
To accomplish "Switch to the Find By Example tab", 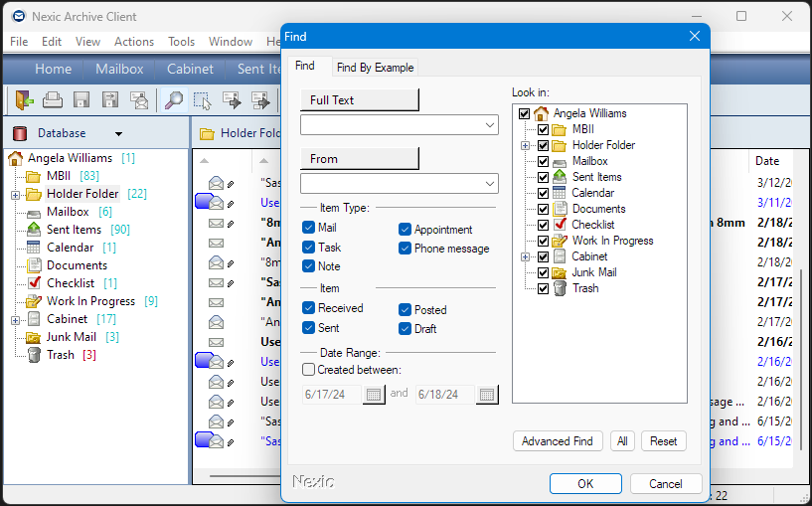I will (376, 68).
